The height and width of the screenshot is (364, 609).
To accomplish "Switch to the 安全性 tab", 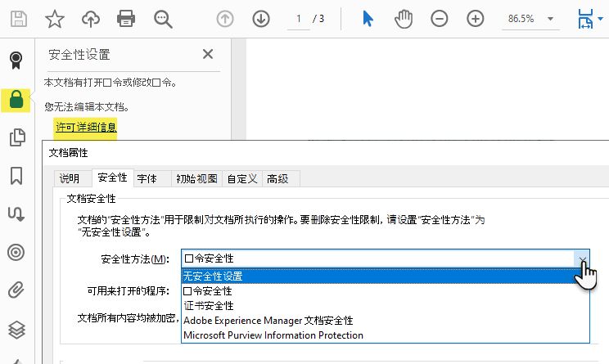I will click(113, 178).
